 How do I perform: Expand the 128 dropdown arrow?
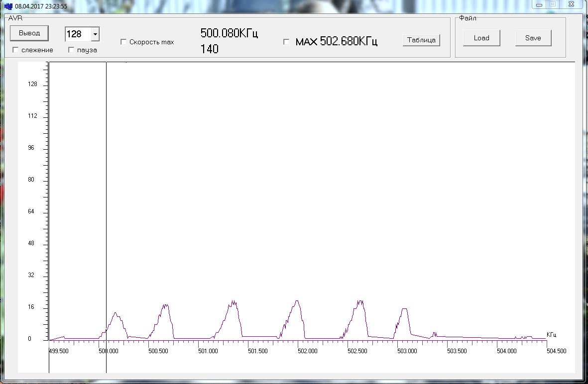coord(95,34)
